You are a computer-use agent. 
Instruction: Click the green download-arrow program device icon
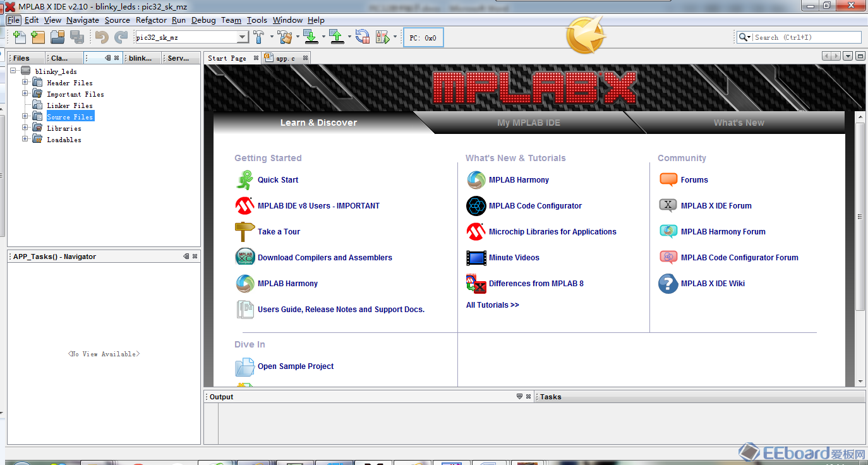310,37
